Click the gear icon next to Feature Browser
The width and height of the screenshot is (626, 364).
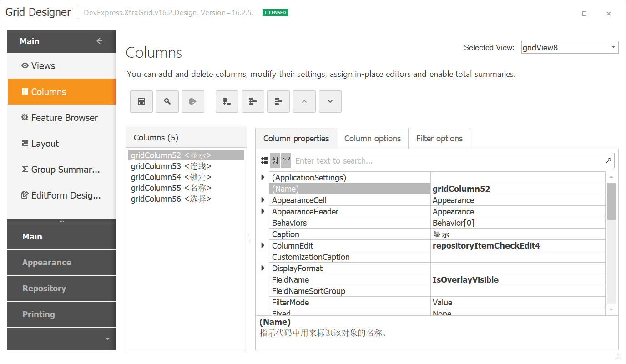pyautogui.click(x=25, y=117)
